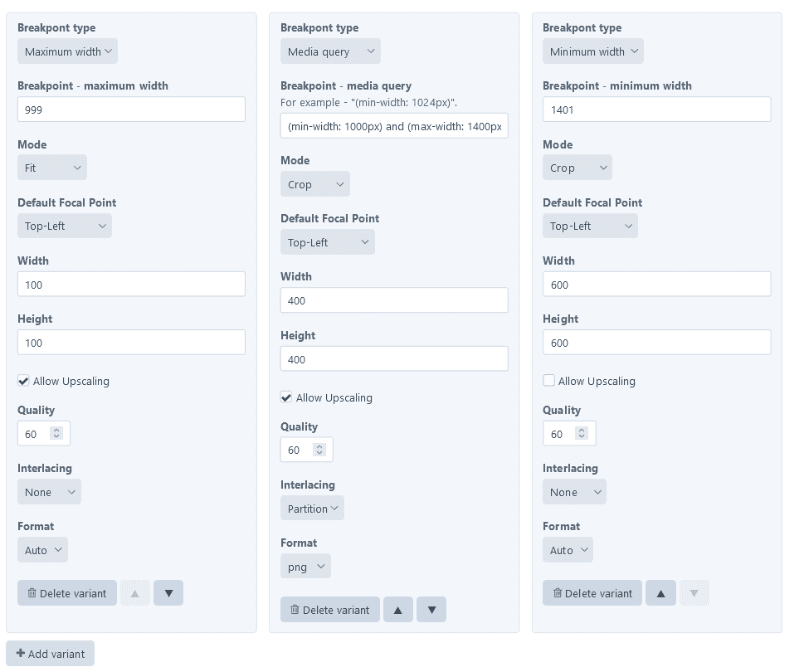Screen dimensions: 804x672
Task: Open the Format dropdown set to png
Action: pos(305,567)
